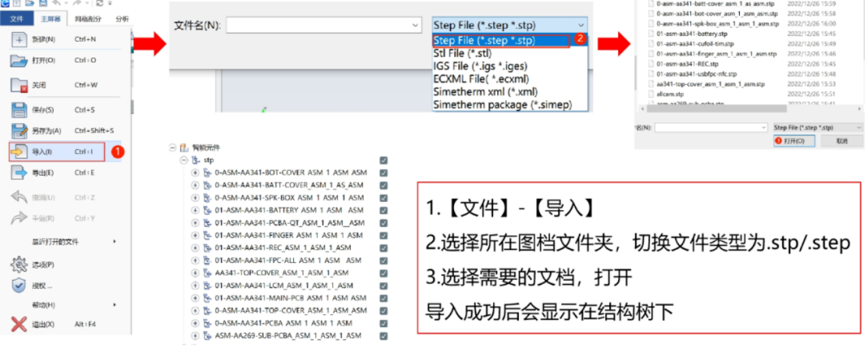
Task: Click the License (授权) shield icon
Action: tap(18, 285)
